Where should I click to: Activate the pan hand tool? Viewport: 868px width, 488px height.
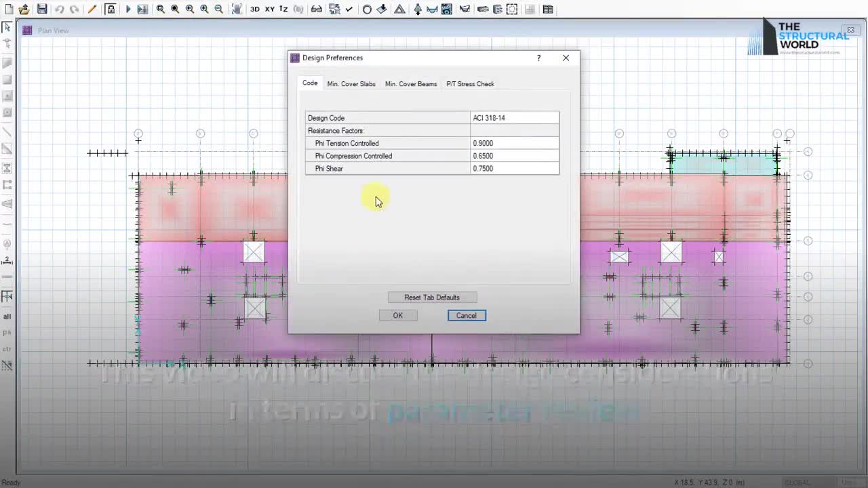pos(237,9)
